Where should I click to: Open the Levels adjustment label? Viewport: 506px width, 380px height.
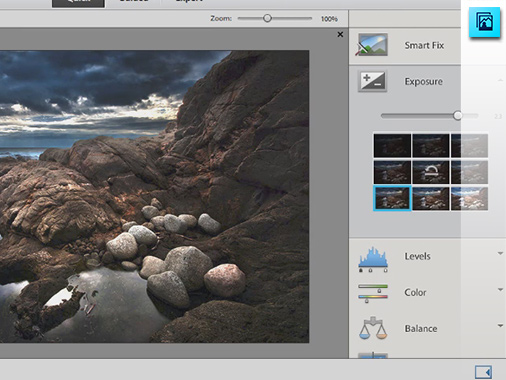point(417,256)
